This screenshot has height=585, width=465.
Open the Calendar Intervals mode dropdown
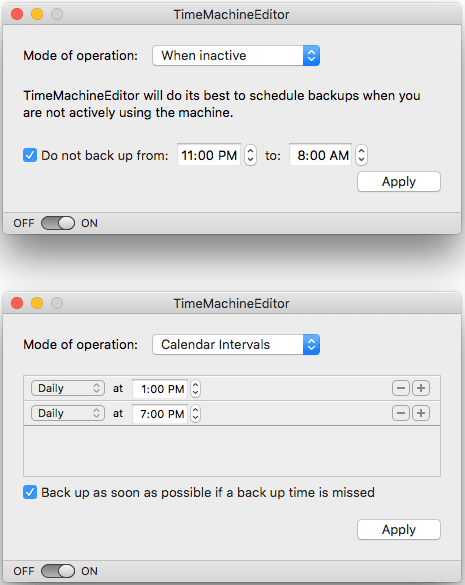[236, 344]
